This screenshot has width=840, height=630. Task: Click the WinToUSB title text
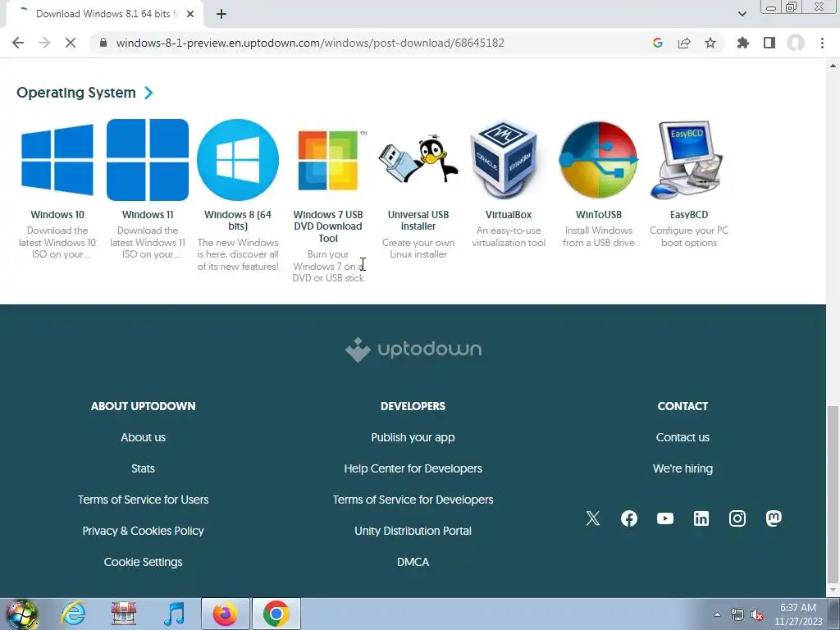(x=598, y=214)
